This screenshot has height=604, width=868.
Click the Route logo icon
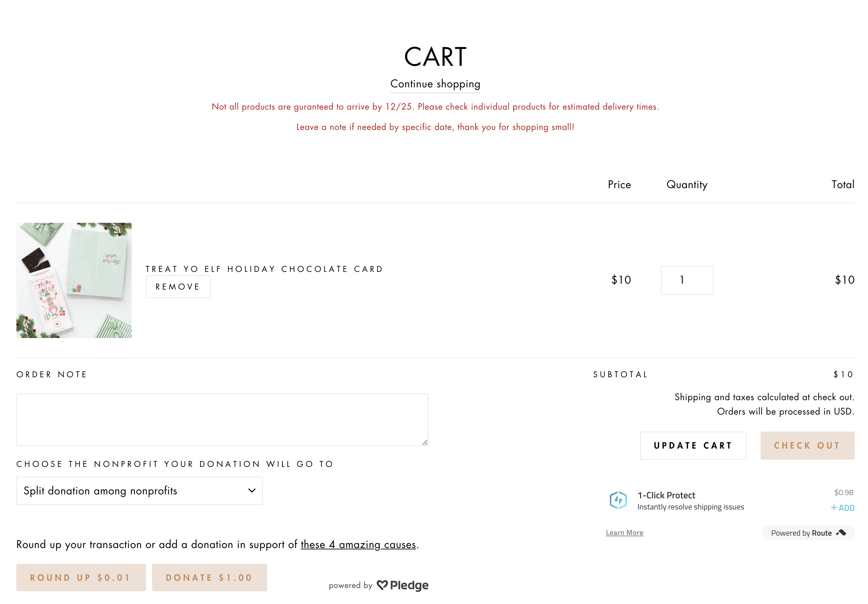841,533
